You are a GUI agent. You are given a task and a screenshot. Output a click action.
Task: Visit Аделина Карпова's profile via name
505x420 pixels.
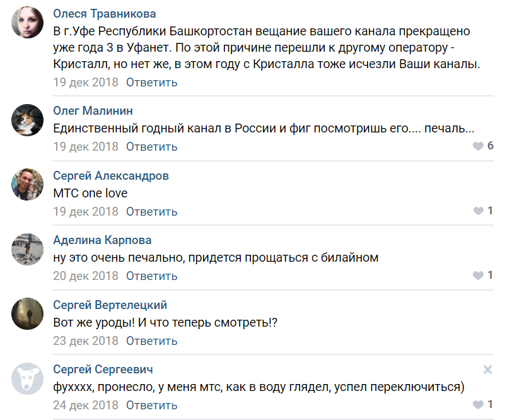click(x=102, y=240)
